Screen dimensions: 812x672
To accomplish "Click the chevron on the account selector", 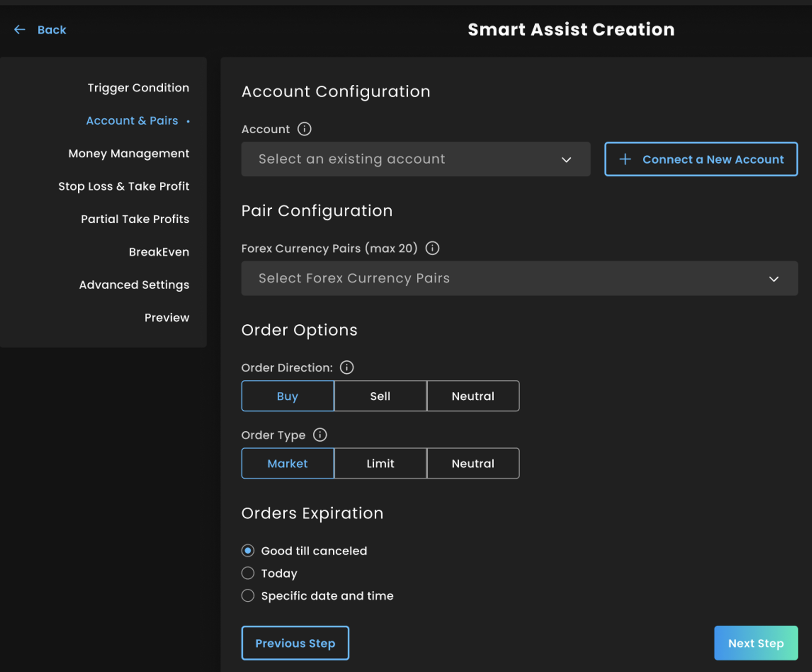I will (566, 160).
